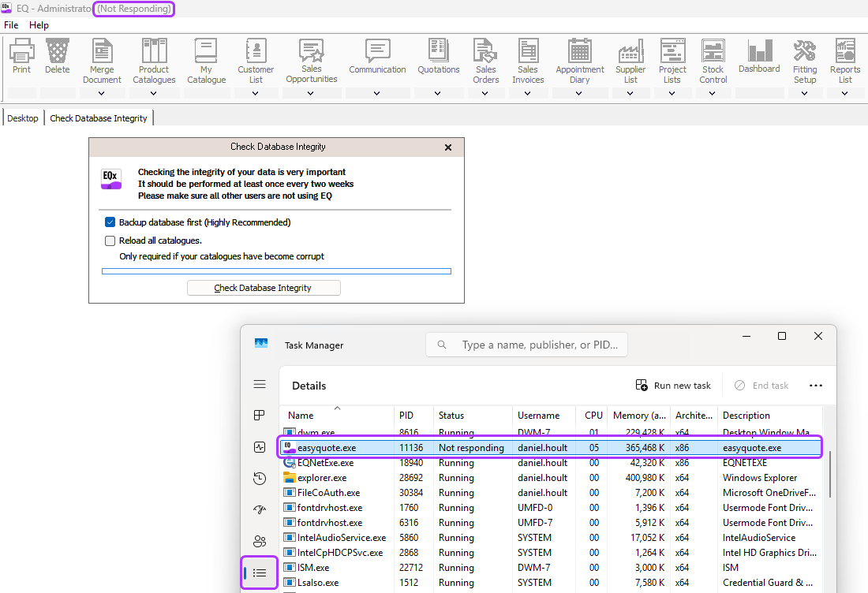868x593 pixels.
Task: Select the explorer.exe process row
Action: [x=550, y=477]
